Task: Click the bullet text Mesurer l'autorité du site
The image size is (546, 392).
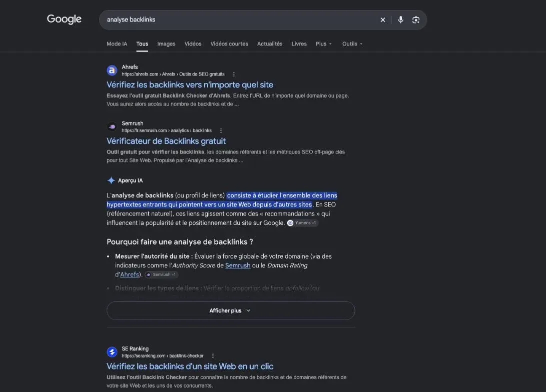Action: click(152, 256)
